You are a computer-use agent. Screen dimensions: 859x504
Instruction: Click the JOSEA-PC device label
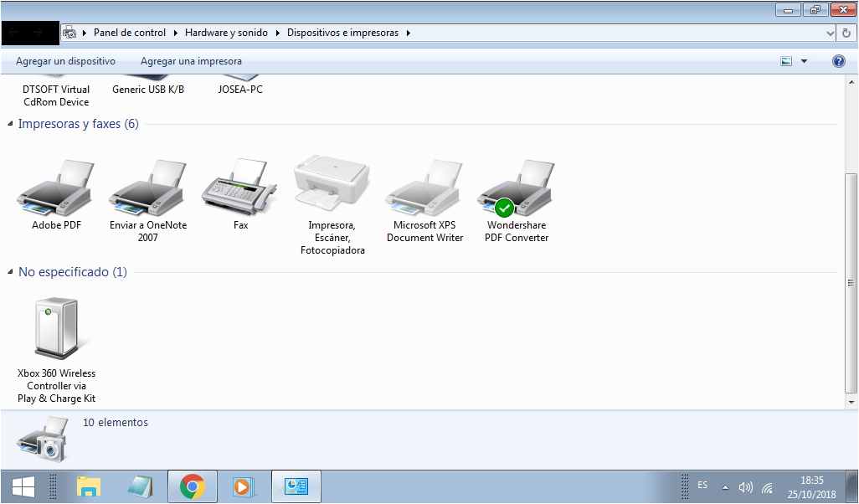pos(240,90)
